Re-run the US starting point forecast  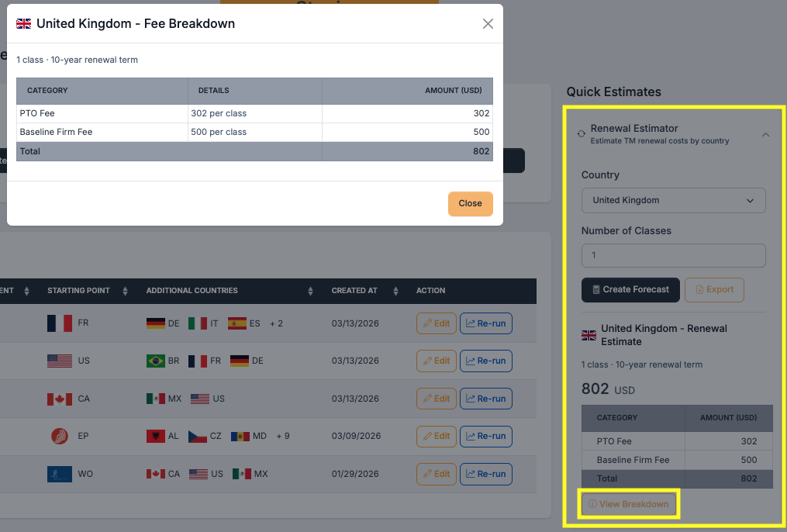click(x=485, y=361)
